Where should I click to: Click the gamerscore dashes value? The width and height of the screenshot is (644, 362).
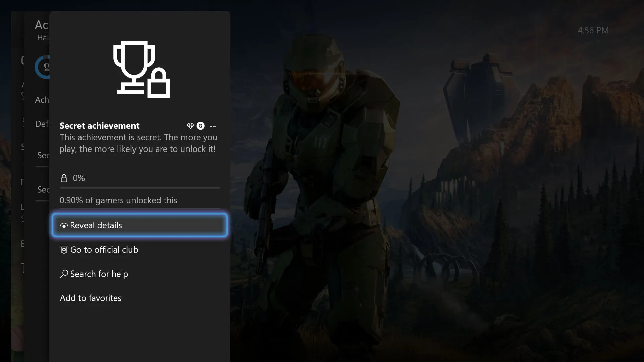(x=213, y=126)
